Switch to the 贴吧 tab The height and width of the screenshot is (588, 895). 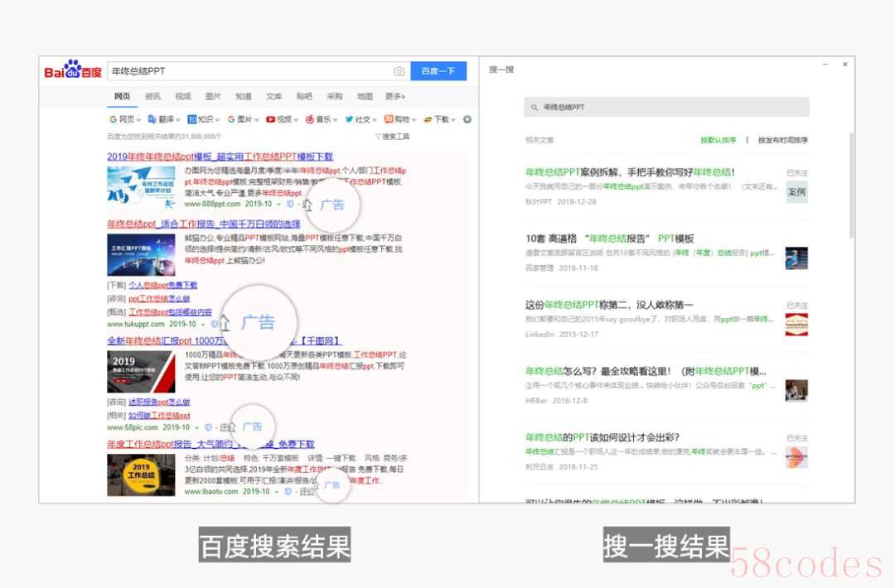304,96
